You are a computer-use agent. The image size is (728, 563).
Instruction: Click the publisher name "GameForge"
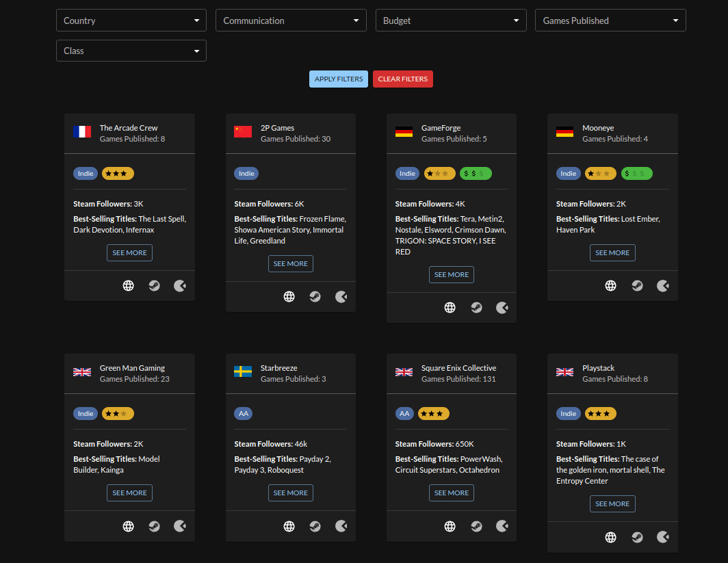pyautogui.click(x=441, y=128)
